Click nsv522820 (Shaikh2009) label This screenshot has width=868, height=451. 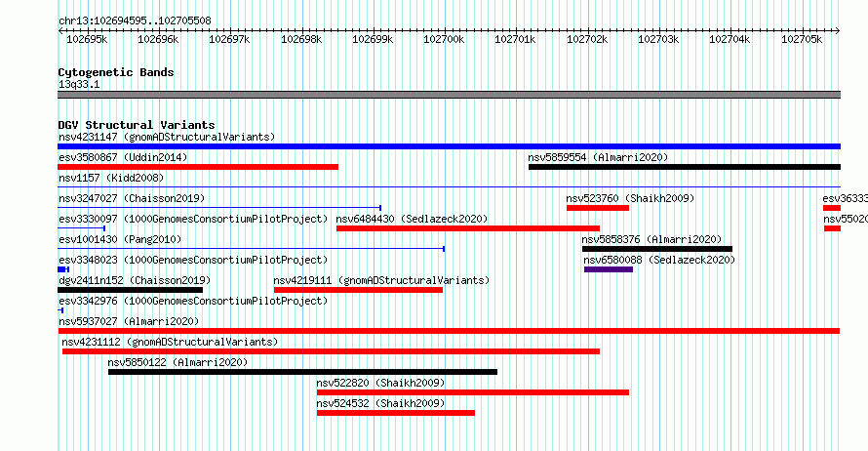[x=380, y=383]
